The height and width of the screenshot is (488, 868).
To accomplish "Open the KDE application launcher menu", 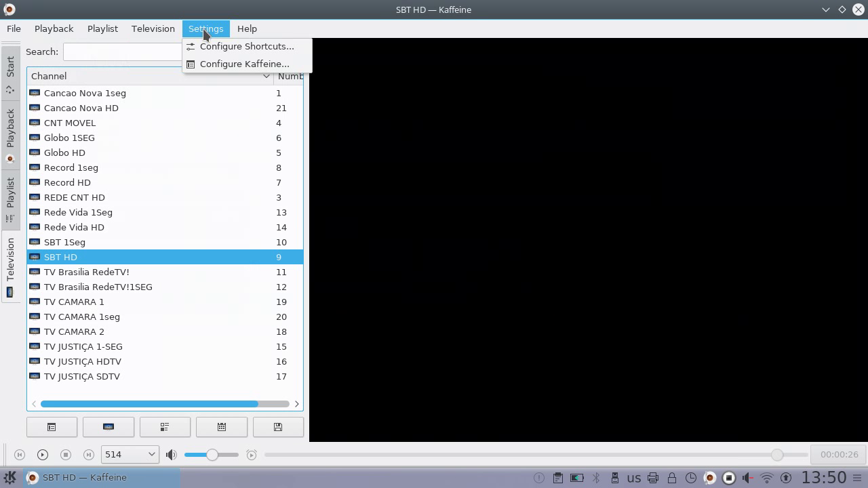I will (x=10, y=478).
